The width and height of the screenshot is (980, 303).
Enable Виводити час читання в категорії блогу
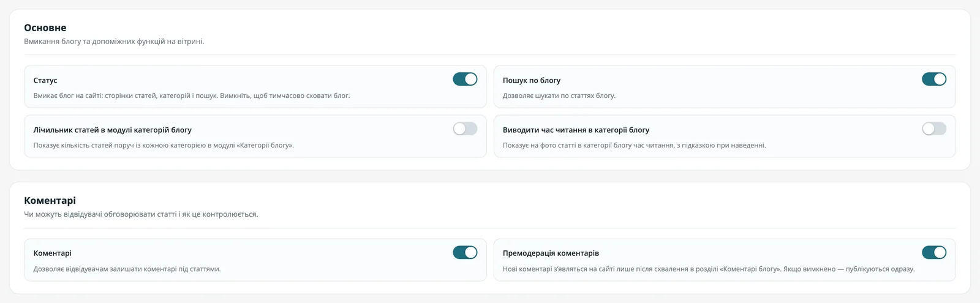point(934,129)
